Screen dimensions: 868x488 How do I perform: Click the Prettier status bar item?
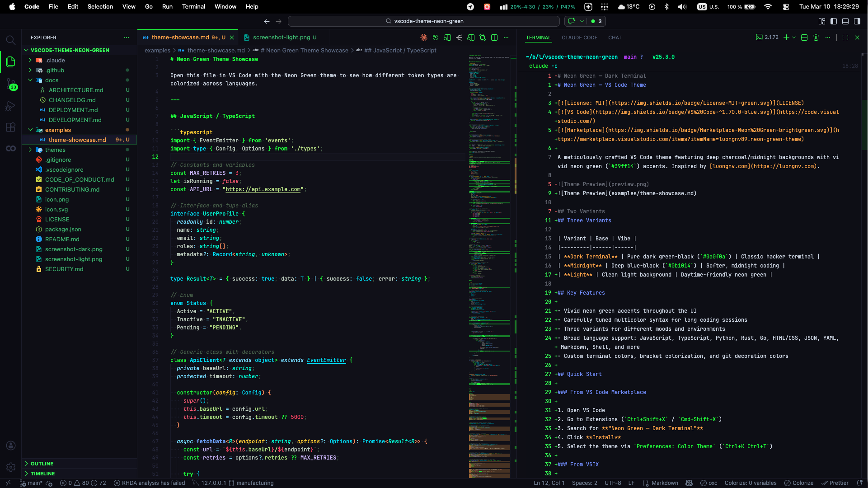837,483
